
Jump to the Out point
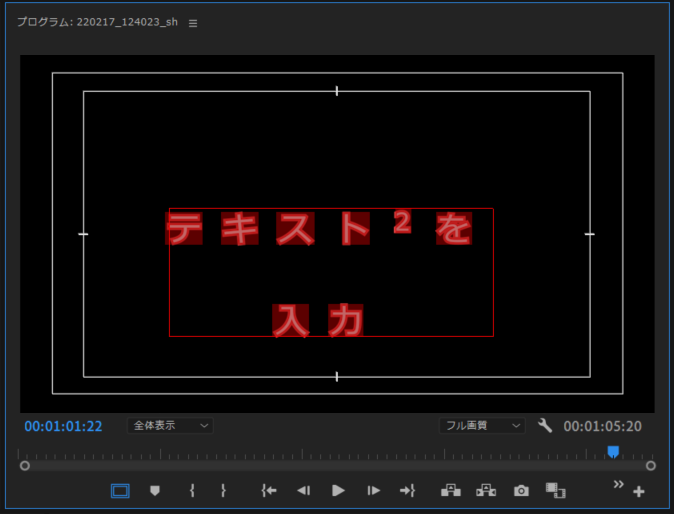pos(407,490)
